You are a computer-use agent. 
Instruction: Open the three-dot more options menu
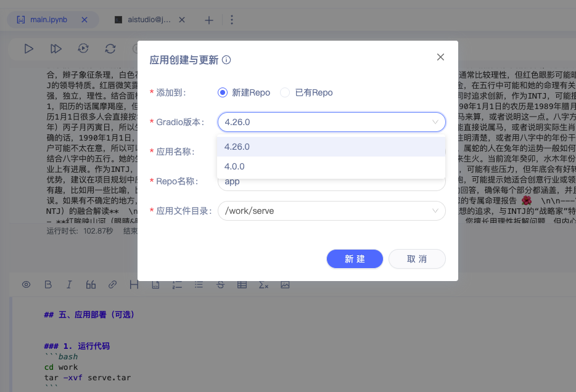click(231, 20)
